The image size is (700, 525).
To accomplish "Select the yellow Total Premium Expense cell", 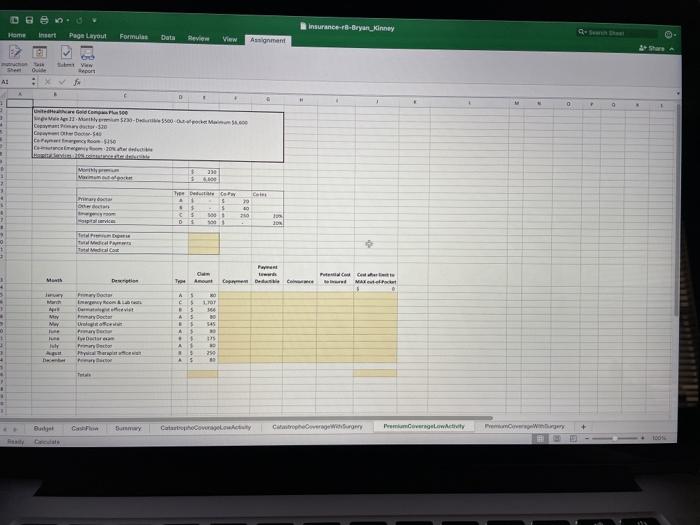I will 204,236.
